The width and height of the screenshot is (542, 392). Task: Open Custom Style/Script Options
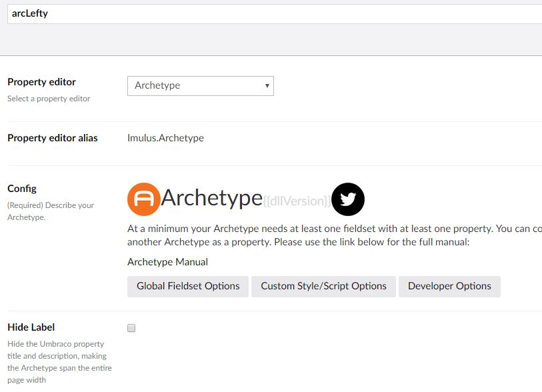[323, 286]
